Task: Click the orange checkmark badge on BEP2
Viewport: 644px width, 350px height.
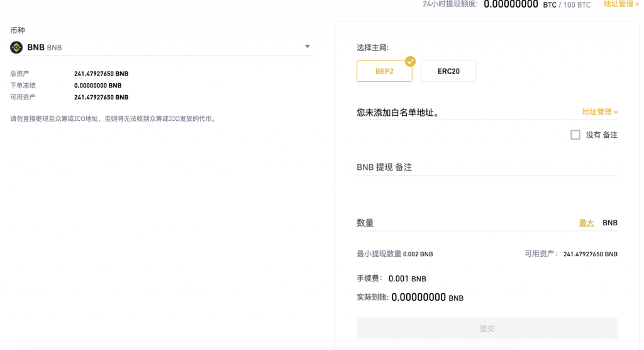Action: tap(410, 61)
